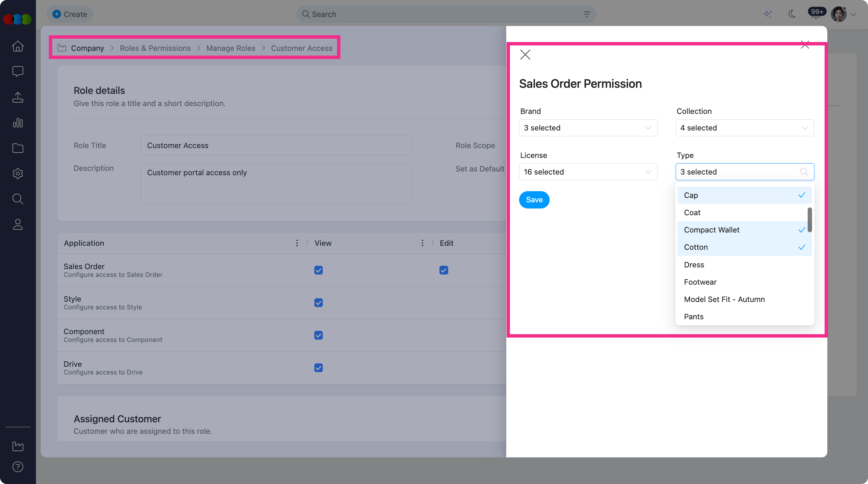The height and width of the screenshot is (484, 868).
Task: Click the blue plus icon on Create
Action: pyautogui.click(x=57, y=14)
